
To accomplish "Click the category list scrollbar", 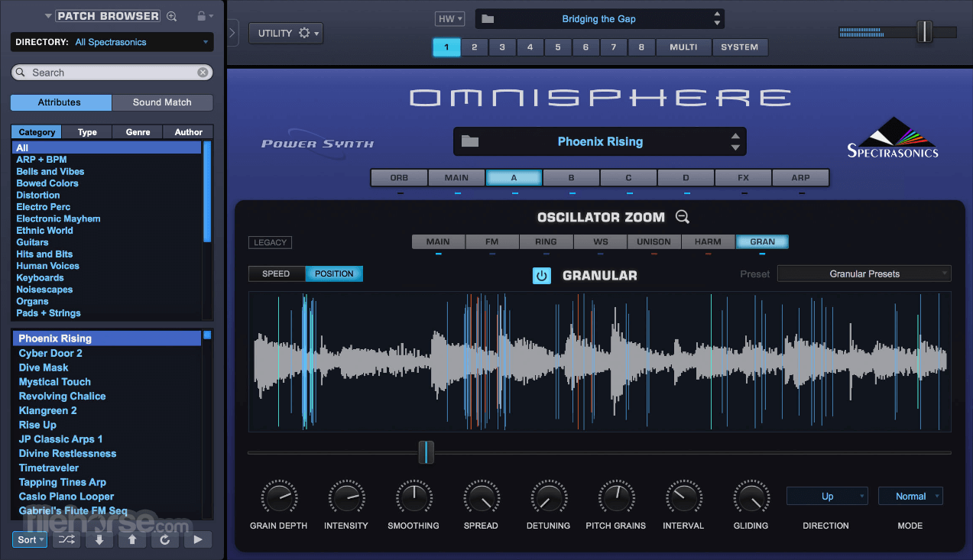I will [206, 191].
